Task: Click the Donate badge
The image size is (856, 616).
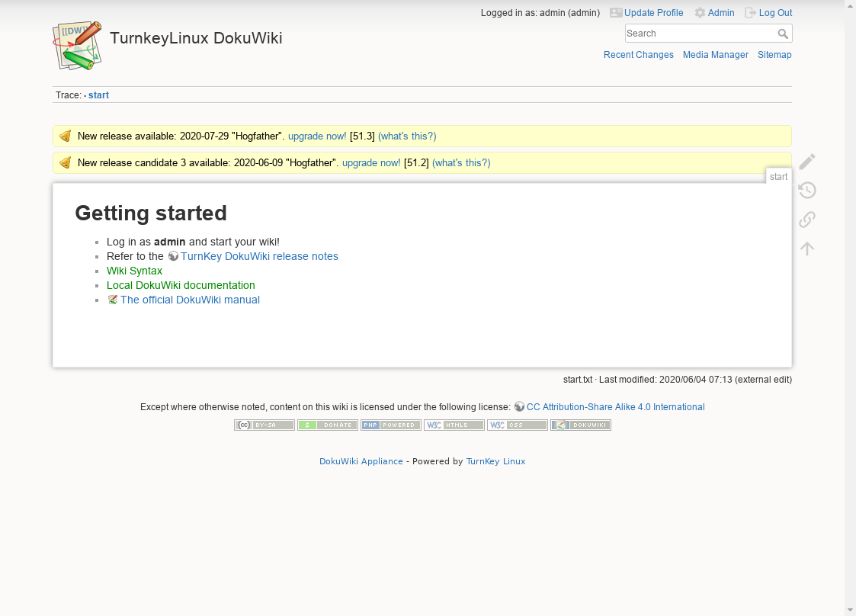Action: [x=328, y=425]
